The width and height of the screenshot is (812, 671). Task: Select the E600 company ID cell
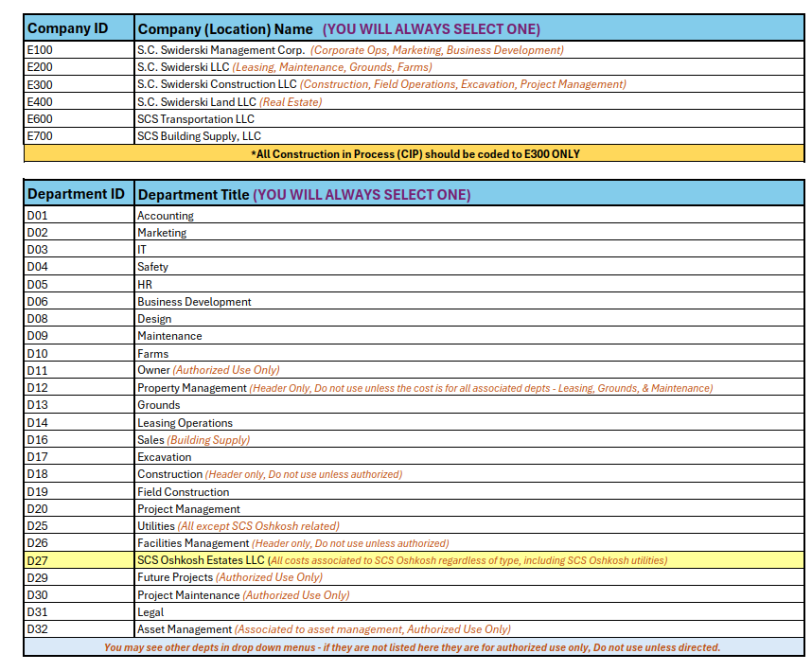tap(79, 119)
